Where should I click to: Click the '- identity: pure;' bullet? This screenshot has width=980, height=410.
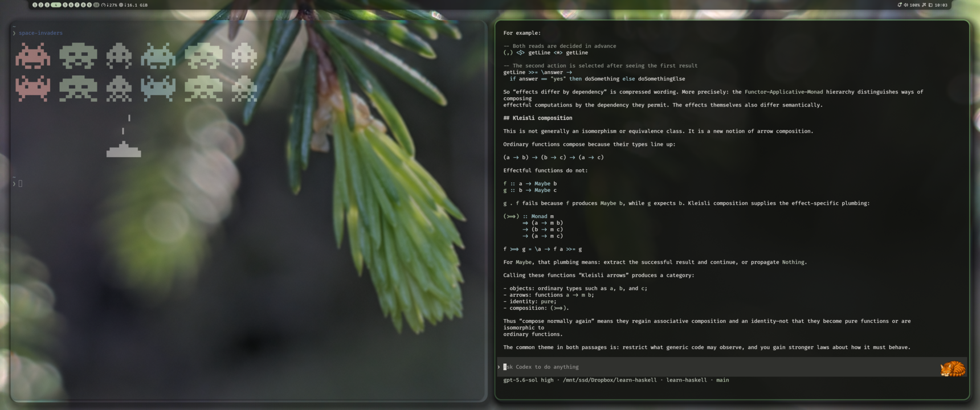(530, 301)
